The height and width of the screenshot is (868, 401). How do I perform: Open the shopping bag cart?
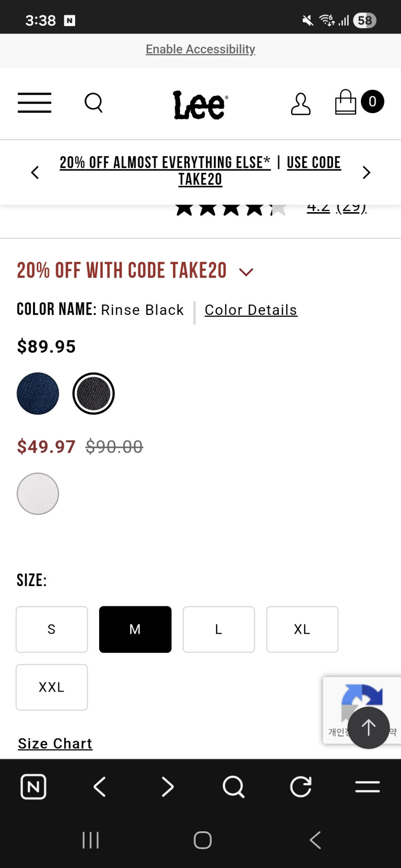click(346, 102)
